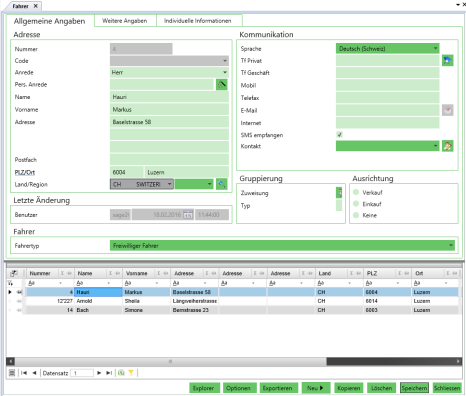This screenshot has width=466, height=396.
Task: Open the Kontakt person icon
Action: (x=448, y=146)
